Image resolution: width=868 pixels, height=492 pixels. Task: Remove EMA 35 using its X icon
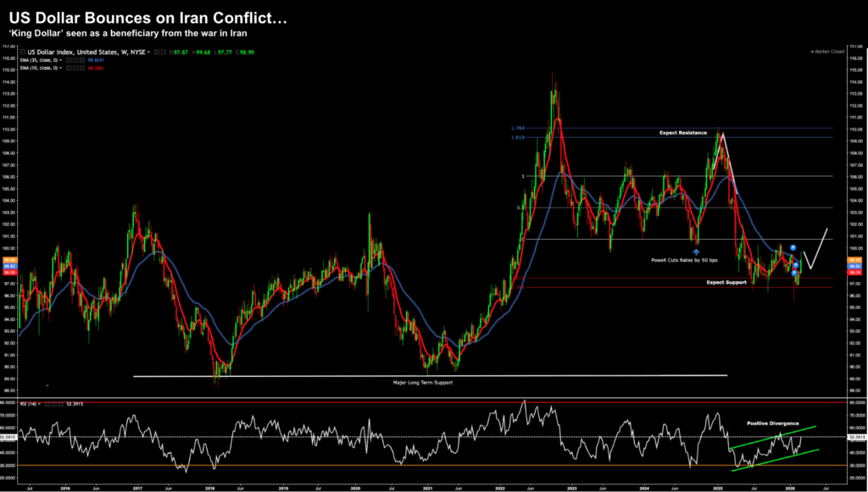click(82, 60)
